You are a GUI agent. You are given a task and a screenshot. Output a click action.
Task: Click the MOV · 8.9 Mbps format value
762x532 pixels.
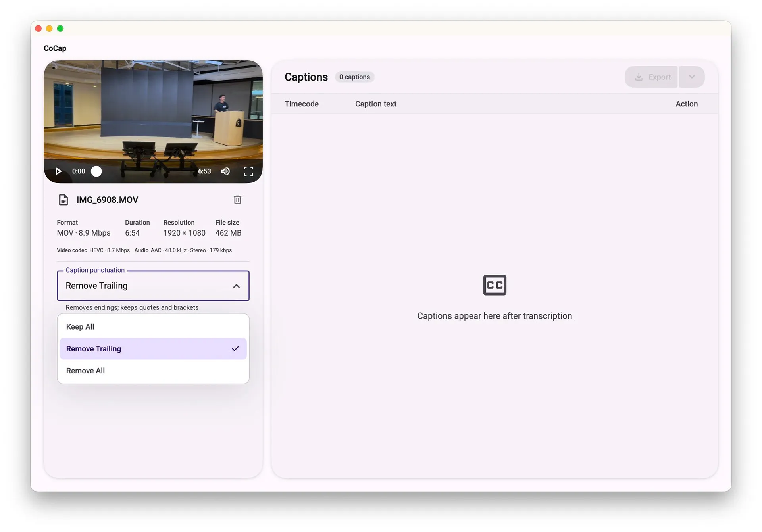pos(84,233)
